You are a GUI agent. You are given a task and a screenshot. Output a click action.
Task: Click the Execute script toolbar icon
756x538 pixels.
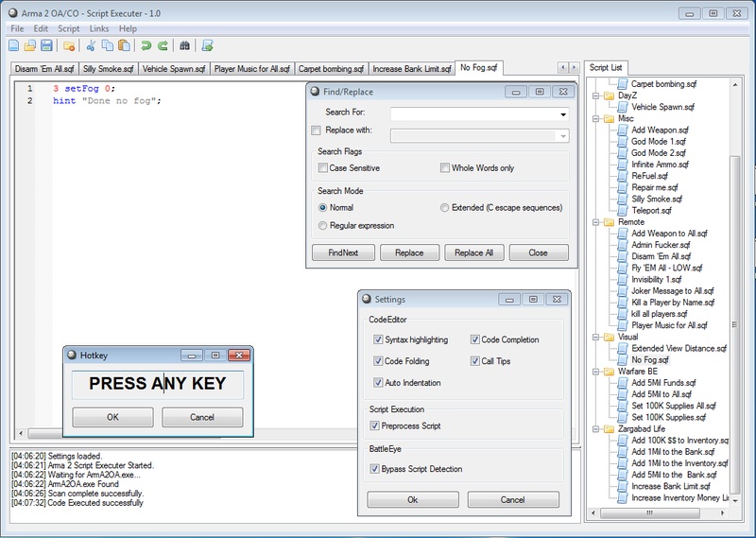207,45
